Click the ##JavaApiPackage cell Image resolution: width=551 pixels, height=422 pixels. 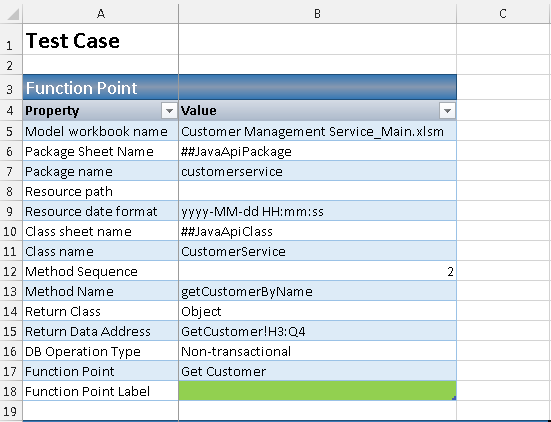tap(317, 151)
